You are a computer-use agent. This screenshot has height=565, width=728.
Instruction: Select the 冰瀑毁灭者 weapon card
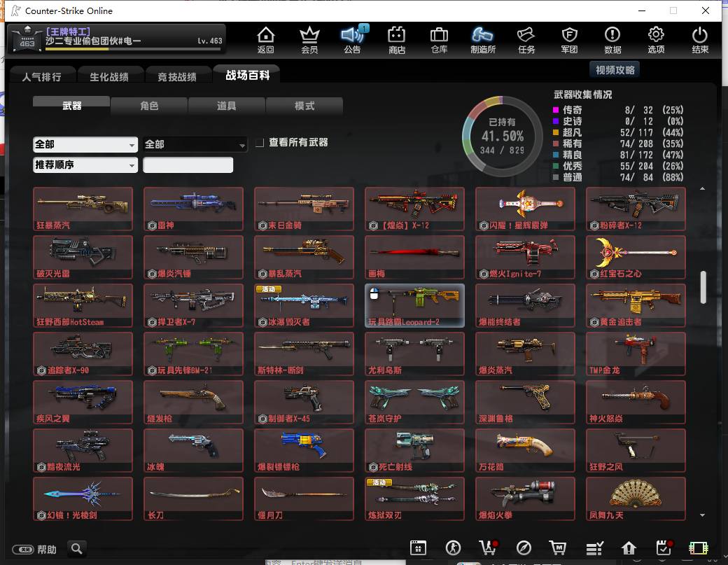click(x=304, y=305)
